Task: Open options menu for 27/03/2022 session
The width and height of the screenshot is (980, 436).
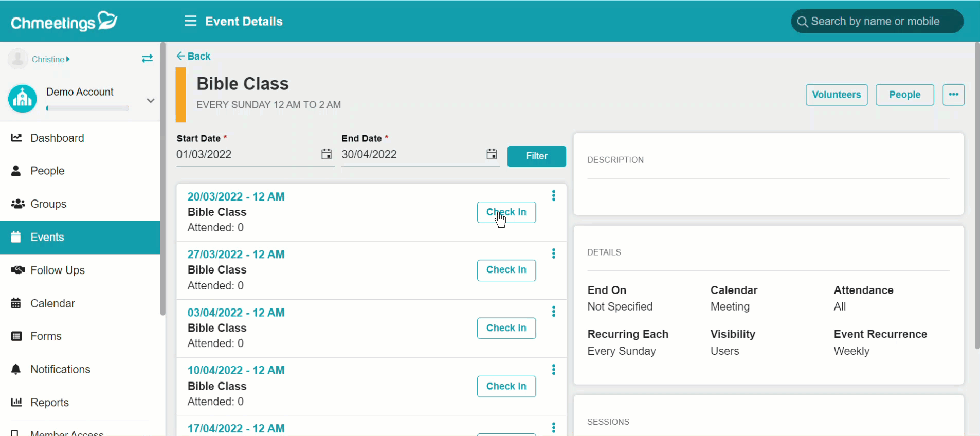Action: (x=554, y=253)
